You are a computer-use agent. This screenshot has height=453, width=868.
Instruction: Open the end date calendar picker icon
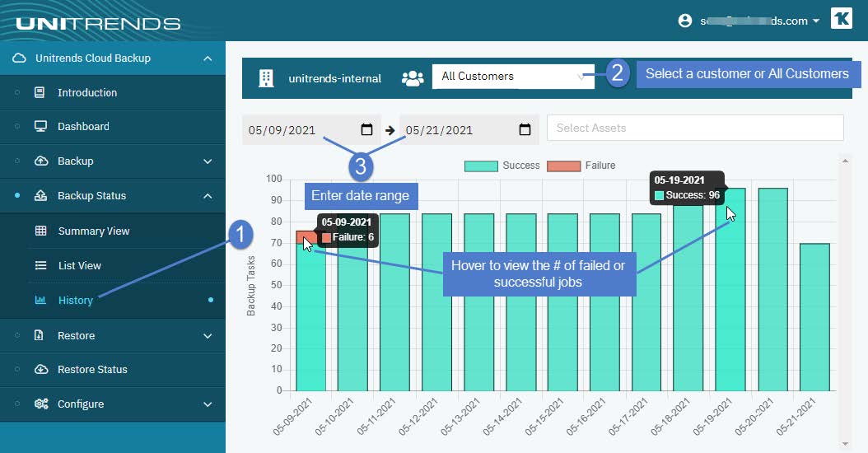pos(525,129)
